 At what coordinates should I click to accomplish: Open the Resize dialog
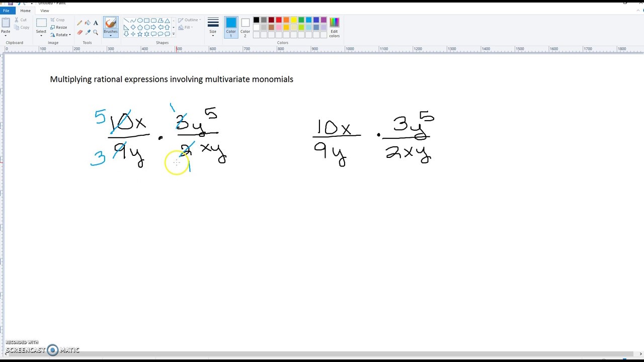pyautogui.click(x=58, y=27)
